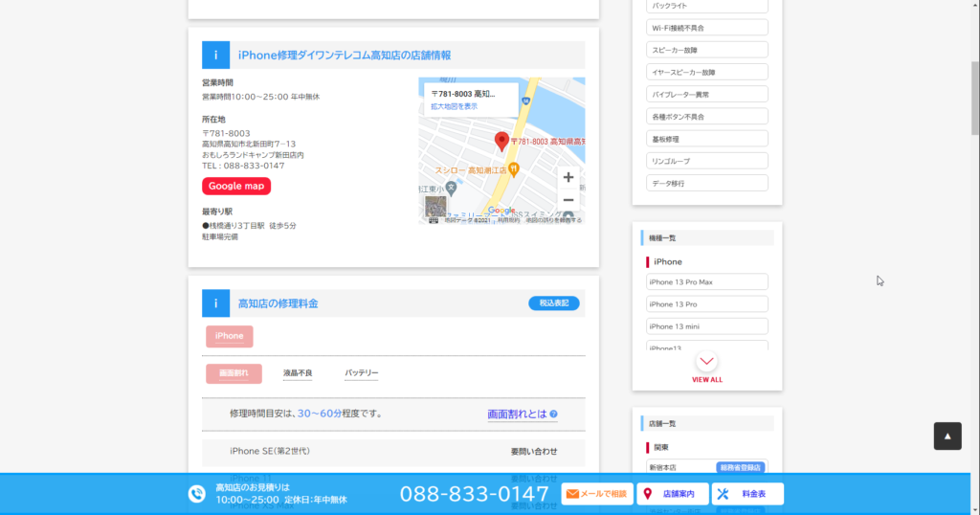Select the 画面割れ repair tab
This screenshot has width=980, height=515.
[234, 373]
